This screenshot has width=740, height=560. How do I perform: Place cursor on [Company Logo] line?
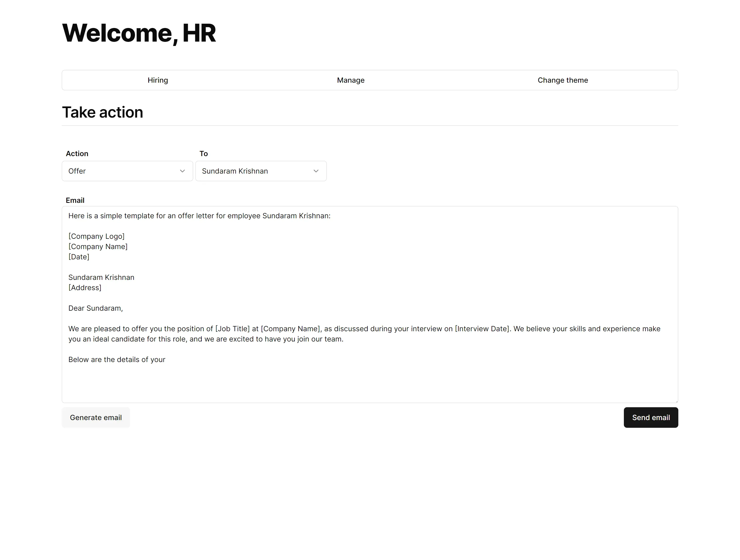[x=96, y=236]
